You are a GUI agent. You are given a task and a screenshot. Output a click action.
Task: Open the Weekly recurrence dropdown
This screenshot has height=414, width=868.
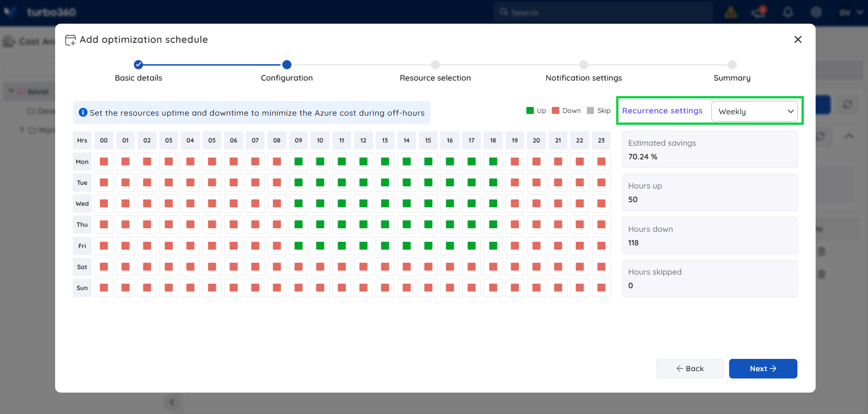(754, 112)
